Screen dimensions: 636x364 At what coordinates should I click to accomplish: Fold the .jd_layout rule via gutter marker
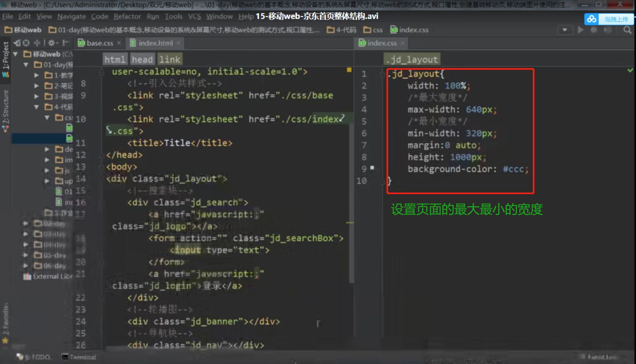(x=382, y=74)
